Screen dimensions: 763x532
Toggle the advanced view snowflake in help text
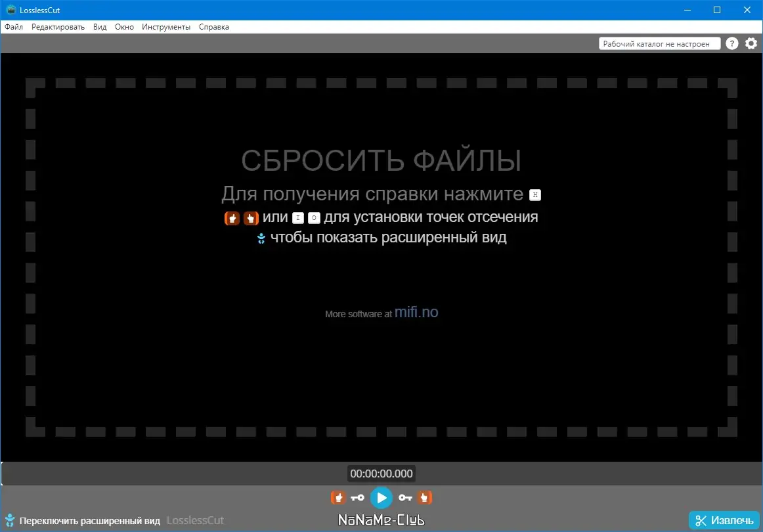click(260, 238)
